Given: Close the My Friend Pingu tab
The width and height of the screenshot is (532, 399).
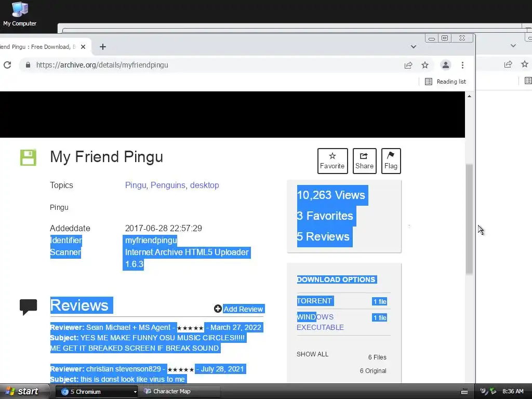Looking at the screenshot, I should coord(83,47).
